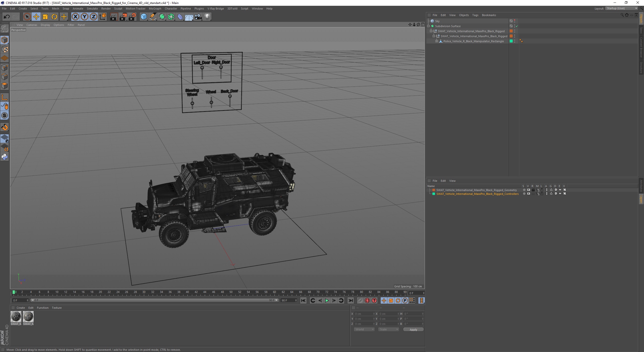Click the Record Active Objects button
Viewport: 644px width, 352px height.
point(360,300)
